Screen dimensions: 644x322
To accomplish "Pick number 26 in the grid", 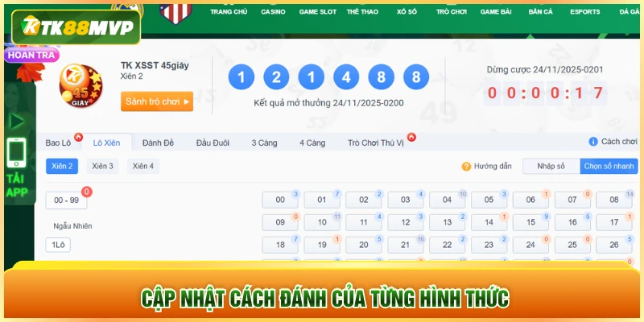I will coord(614,246).
